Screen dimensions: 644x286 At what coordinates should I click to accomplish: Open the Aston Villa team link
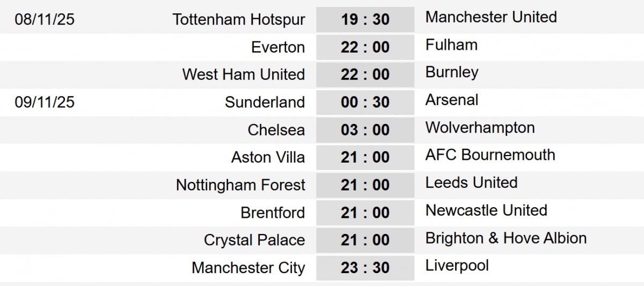click(268, 157)
